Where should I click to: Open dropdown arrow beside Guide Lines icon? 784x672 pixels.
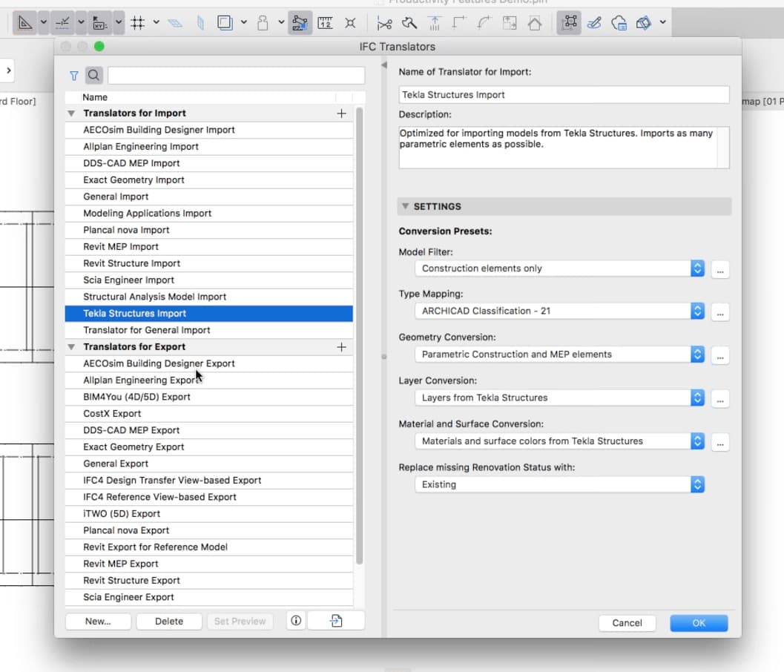coord(44,22)
